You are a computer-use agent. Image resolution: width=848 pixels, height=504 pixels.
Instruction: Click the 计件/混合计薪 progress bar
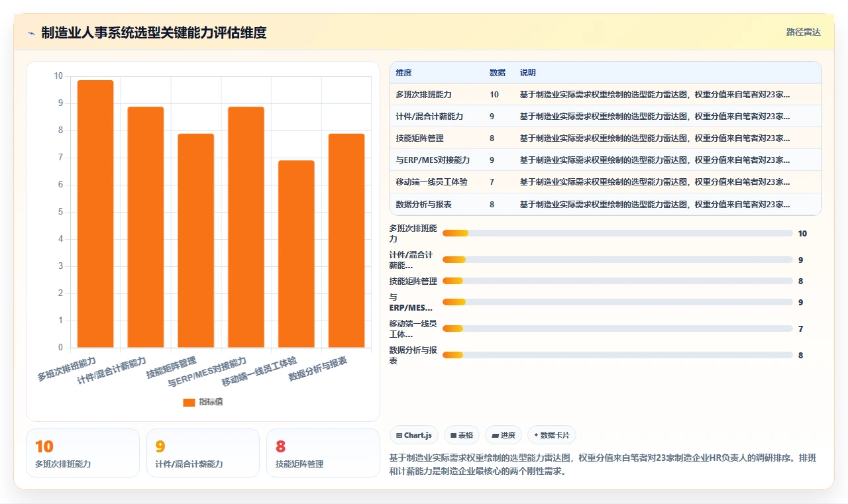[617, 260]
